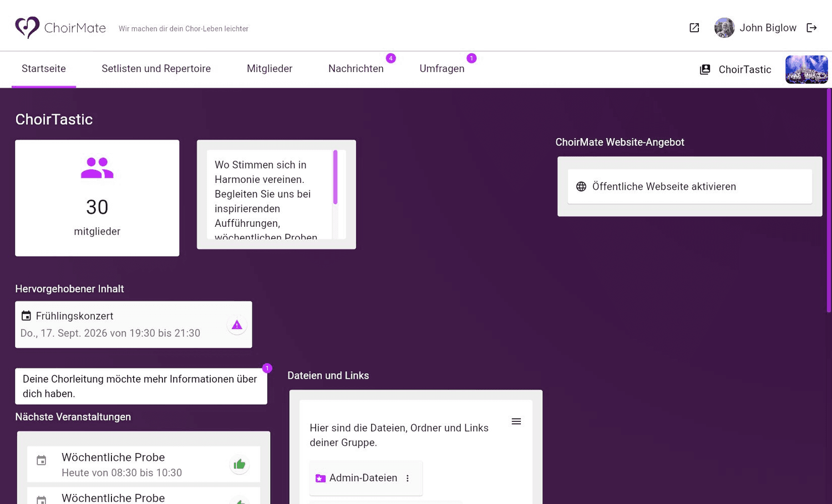
Task: Click the John Biglow user name
Action: click(x=768, y=28)
